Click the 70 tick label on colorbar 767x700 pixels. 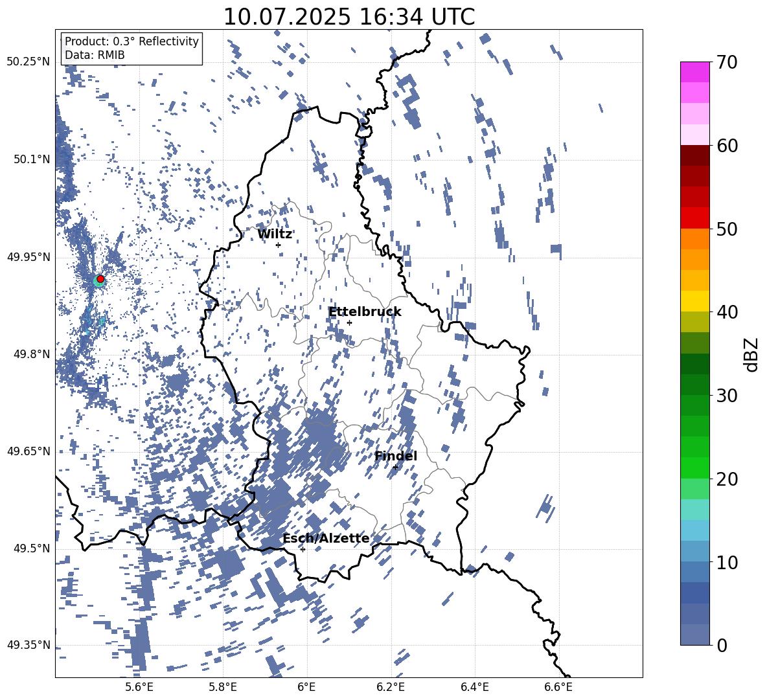pyautogui.click(x=727, y=62)
